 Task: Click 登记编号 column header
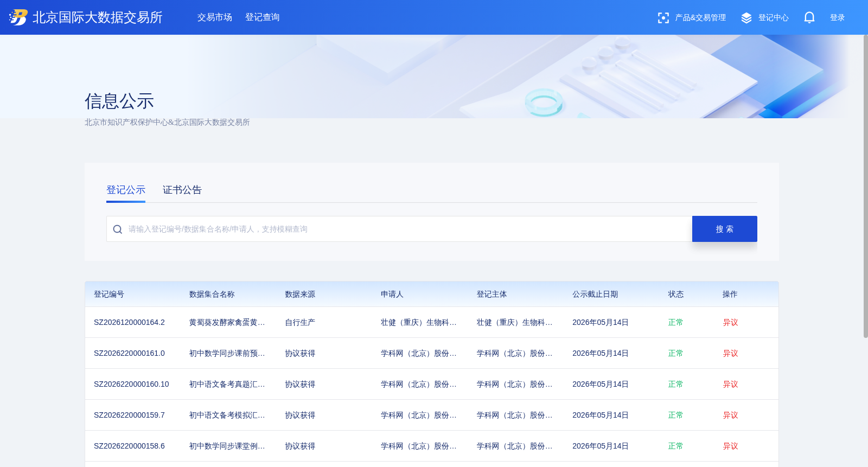109,294
